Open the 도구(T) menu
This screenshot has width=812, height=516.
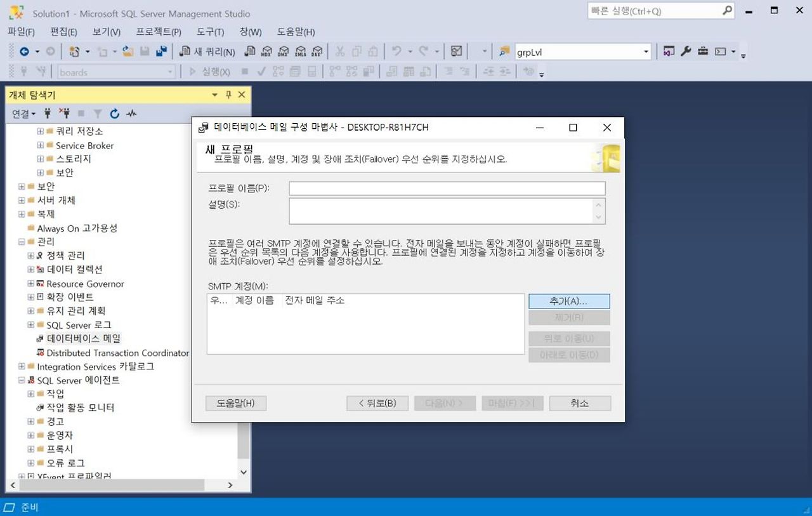click(210, 32)
